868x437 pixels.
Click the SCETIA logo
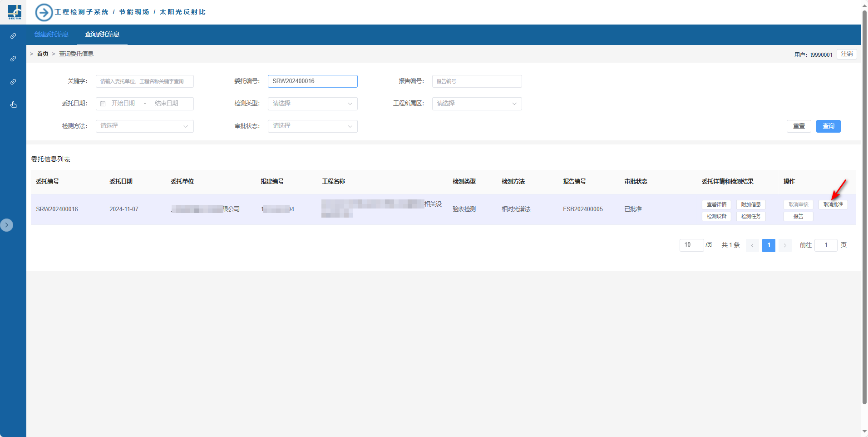15,12
